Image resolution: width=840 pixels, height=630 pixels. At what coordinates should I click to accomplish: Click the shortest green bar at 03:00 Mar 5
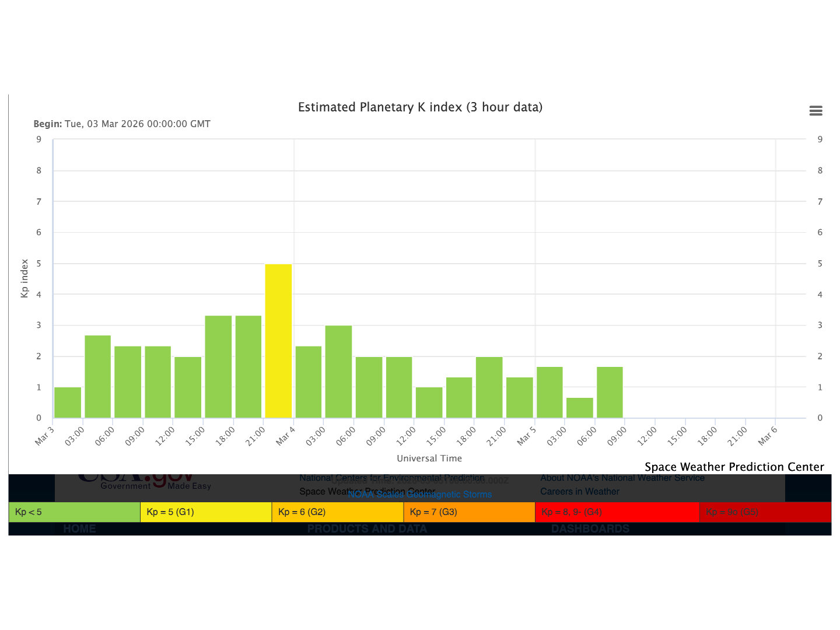tap(580, 408)
